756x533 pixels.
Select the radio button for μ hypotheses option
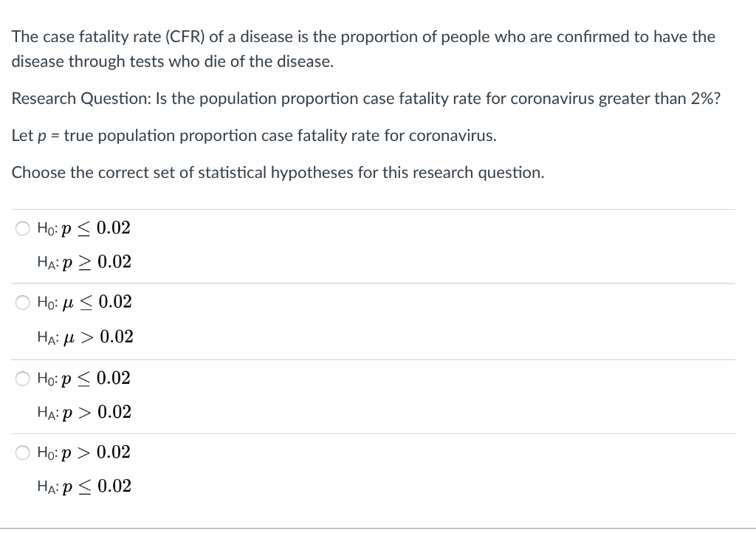pyautogui.click(x=22, y=302)
